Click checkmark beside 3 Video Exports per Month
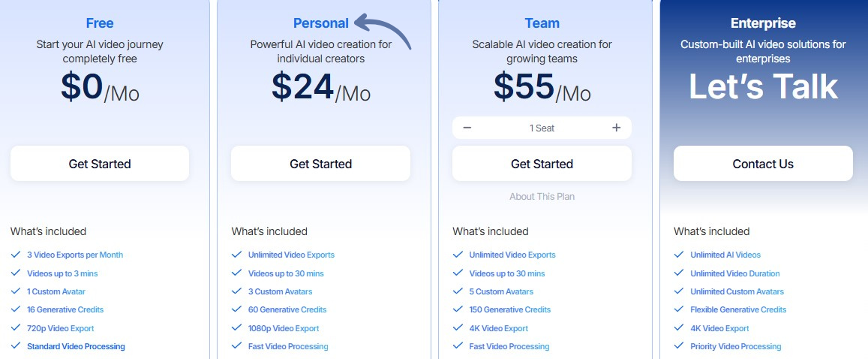 tap(17, 255)
